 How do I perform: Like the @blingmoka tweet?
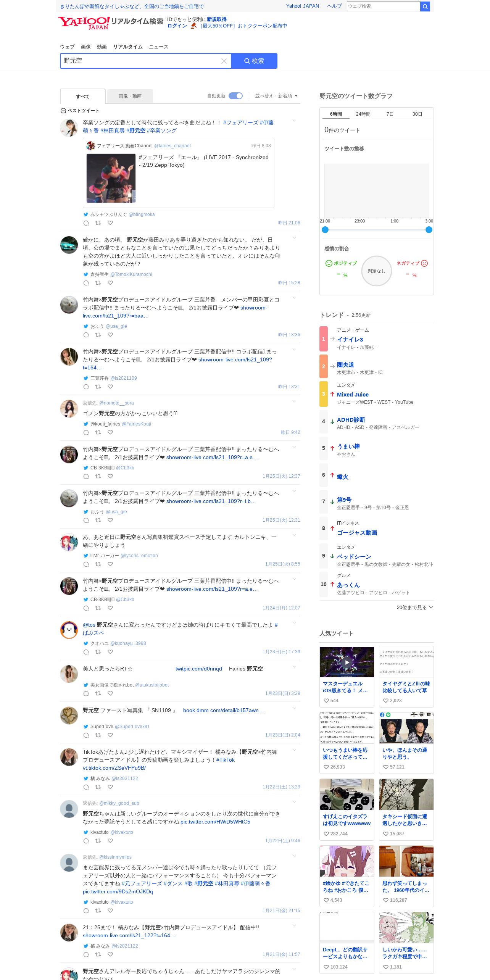pyautogui.click(x=110, y=223)
